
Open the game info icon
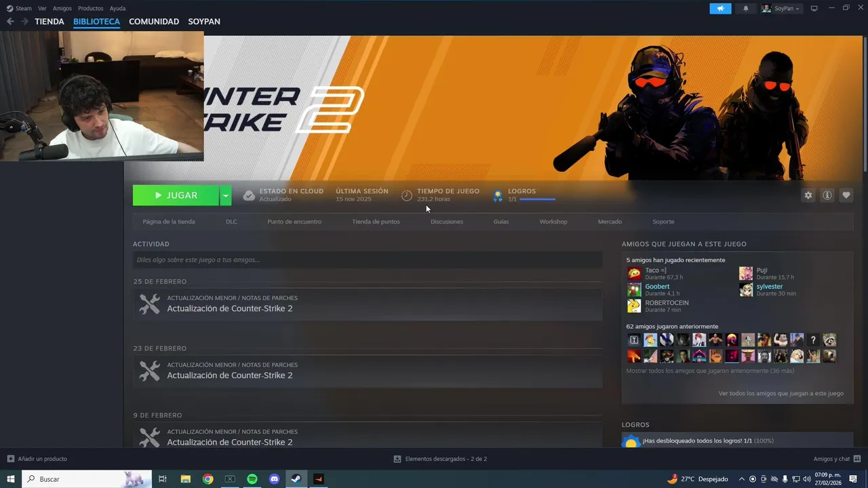click(827, 195)
